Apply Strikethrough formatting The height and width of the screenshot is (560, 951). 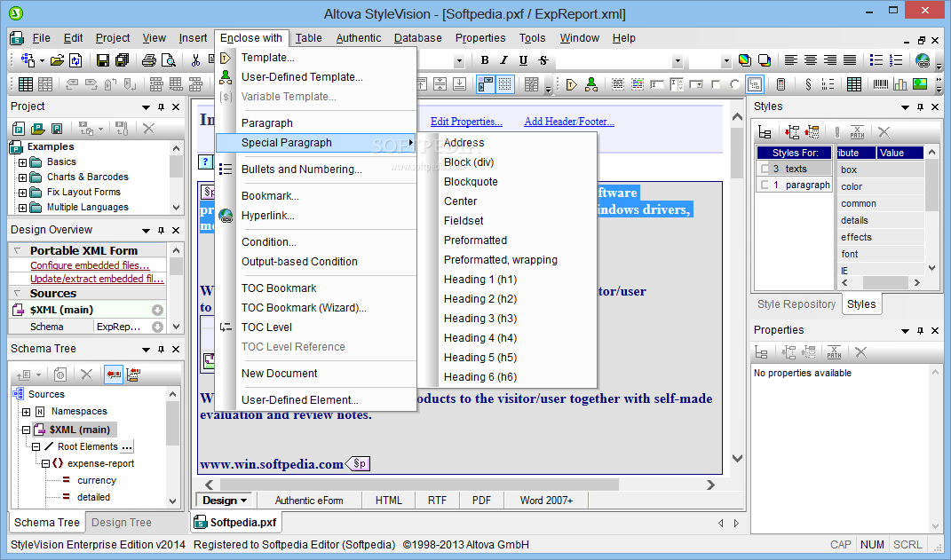(x=543, y=60)
